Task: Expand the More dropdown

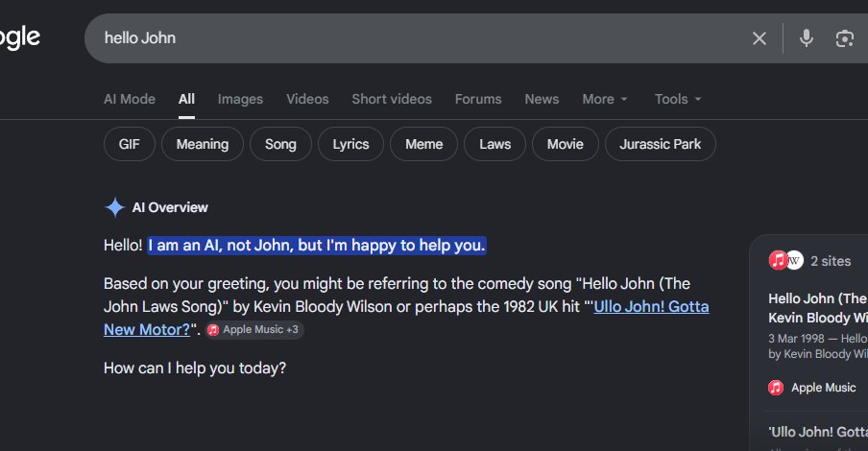Action: point(605,99)
